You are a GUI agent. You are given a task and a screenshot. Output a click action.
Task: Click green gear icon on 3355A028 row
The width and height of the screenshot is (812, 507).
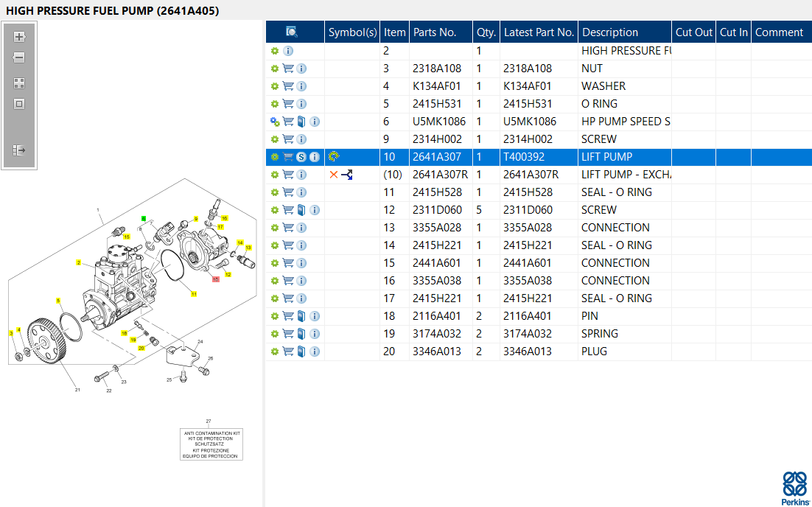point(275,228)
